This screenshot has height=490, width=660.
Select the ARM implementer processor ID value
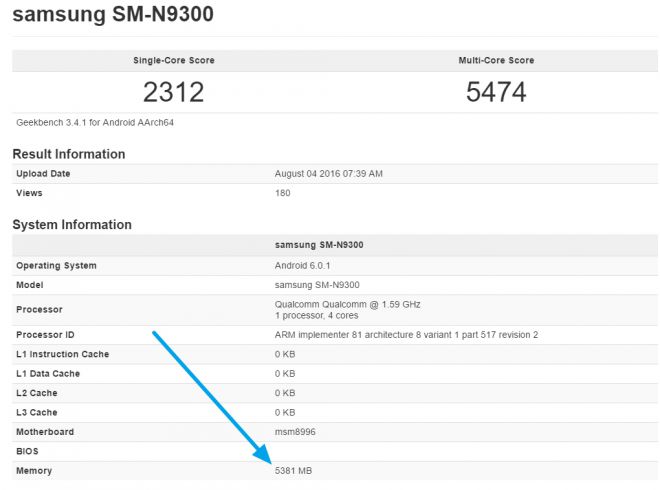[406, 335]
